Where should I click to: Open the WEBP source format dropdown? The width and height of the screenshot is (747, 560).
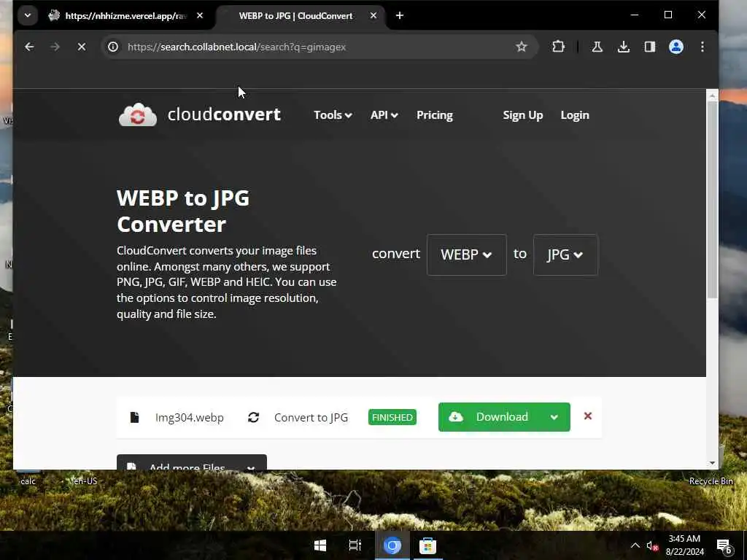coord(466,254)
